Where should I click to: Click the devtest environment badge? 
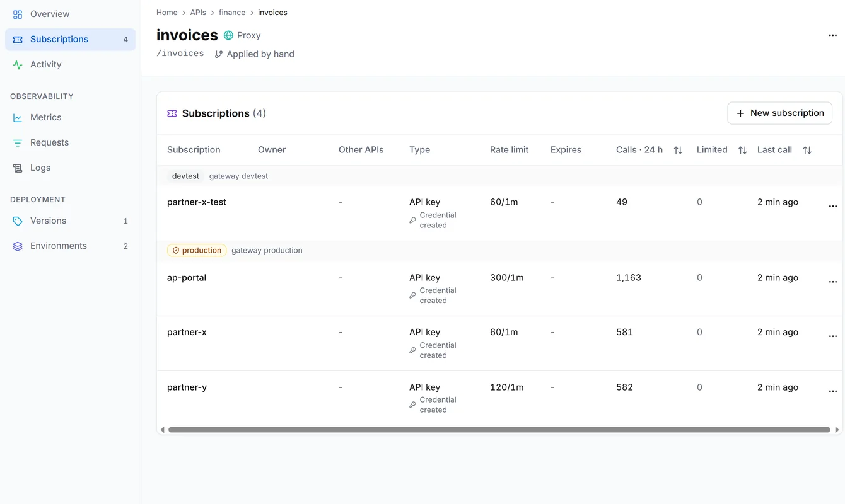point(185,176)
